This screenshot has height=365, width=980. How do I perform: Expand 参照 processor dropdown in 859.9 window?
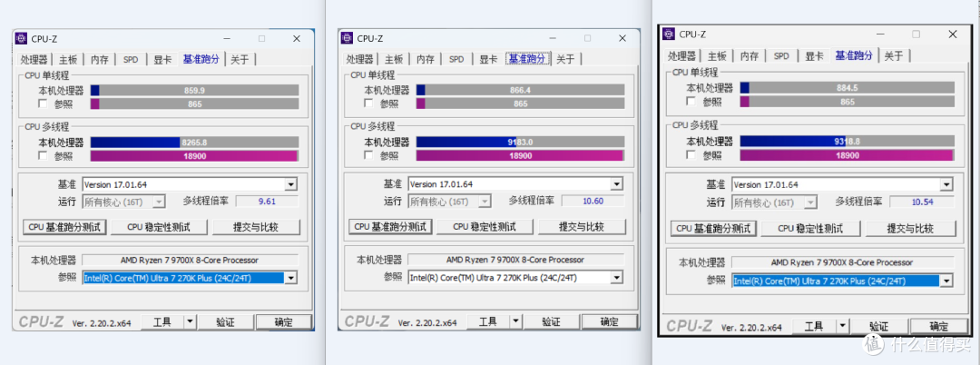pos(290,278)
